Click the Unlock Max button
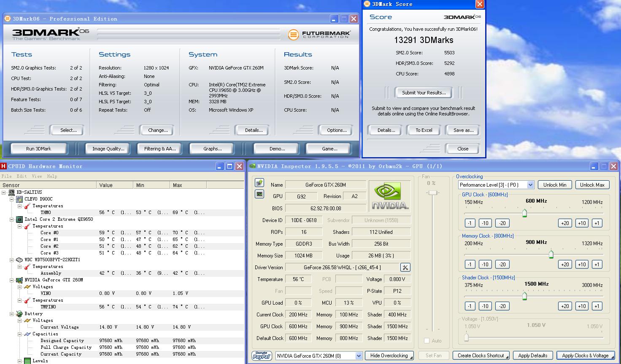Viewport: 621px width, 364px height. (592, 185)
